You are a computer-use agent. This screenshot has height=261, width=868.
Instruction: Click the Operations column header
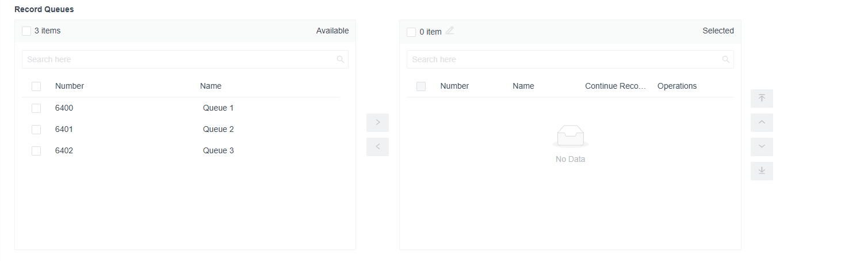point(677,86)
